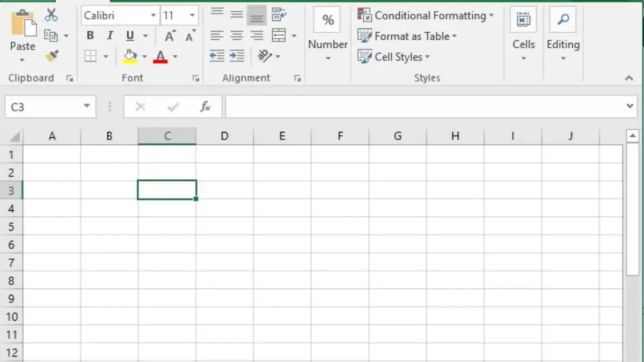Click the Cut scissors icon
This screenshot has width=644, height=362.
pyautogui.click(x=52, y=14)
